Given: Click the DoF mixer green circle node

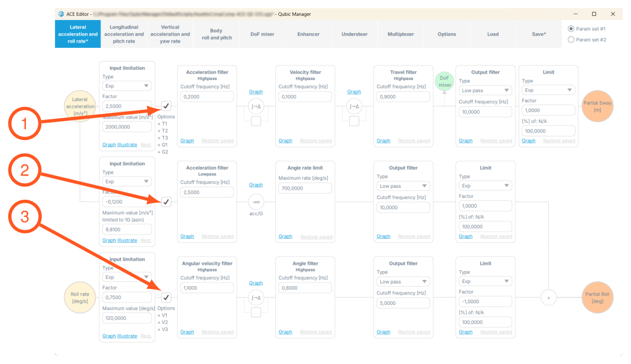Looking at the screenshot, I should 444,81.
